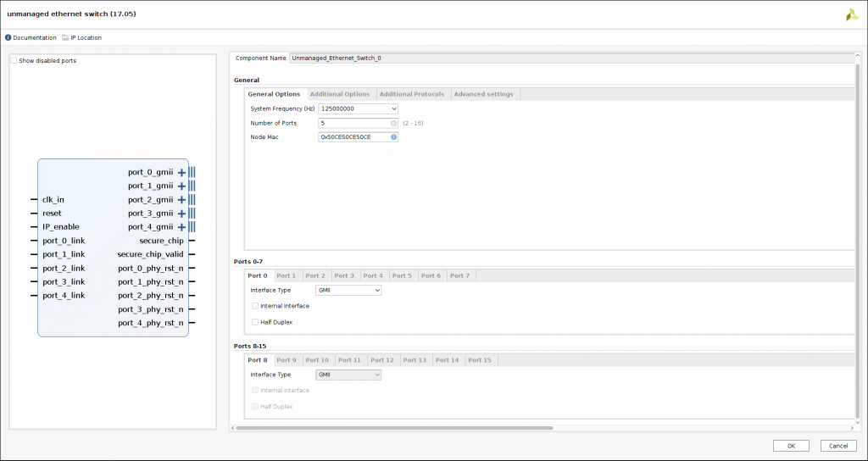Open Port 0 Interface Type dropdown

click(348, 290)
